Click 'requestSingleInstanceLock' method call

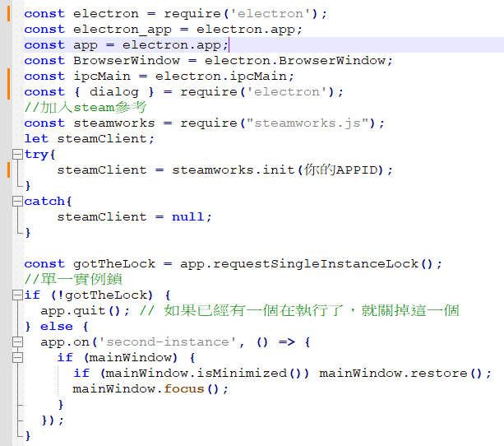point(316,264)
